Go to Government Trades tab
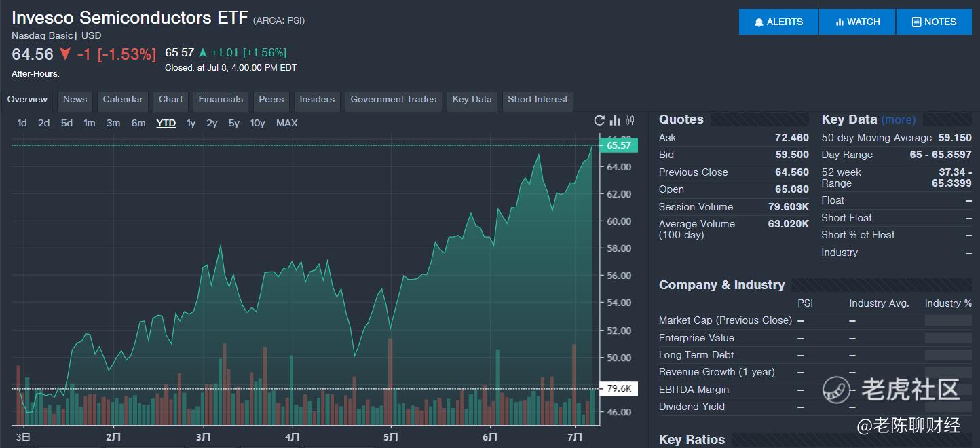This screenshot has height=448, width=980. click(x=393, y=100)
